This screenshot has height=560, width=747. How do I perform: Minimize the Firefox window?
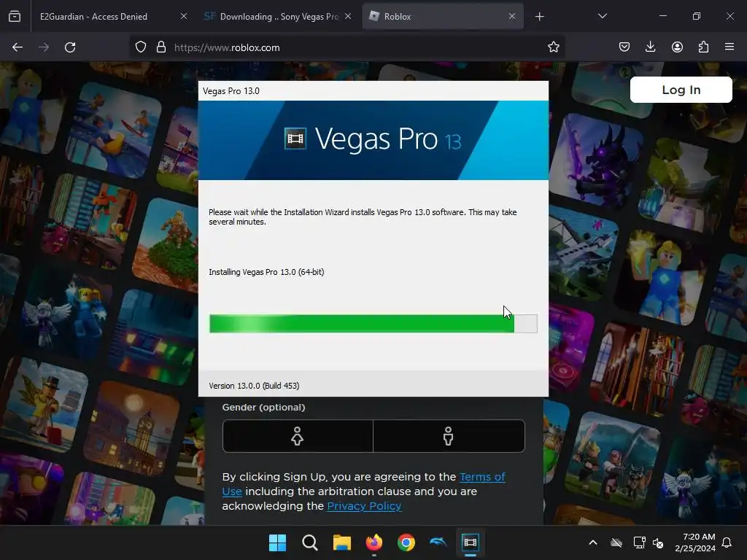point(662,16)
